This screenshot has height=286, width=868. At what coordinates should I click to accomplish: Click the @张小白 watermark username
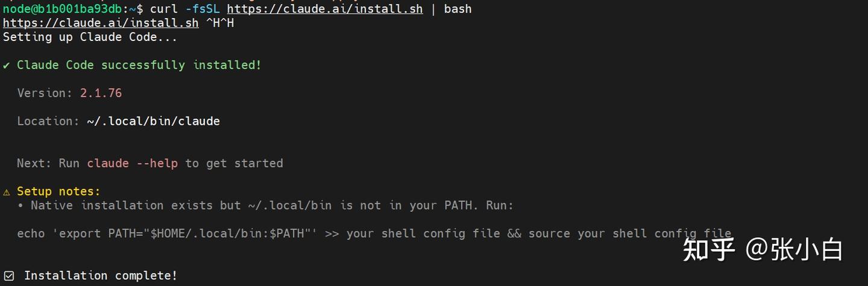793,249
